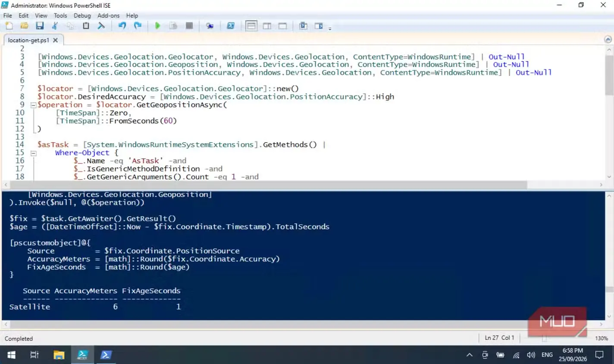
Task: Redo the last undone edit
Action: pyautogui.click(x=138, y=26)
